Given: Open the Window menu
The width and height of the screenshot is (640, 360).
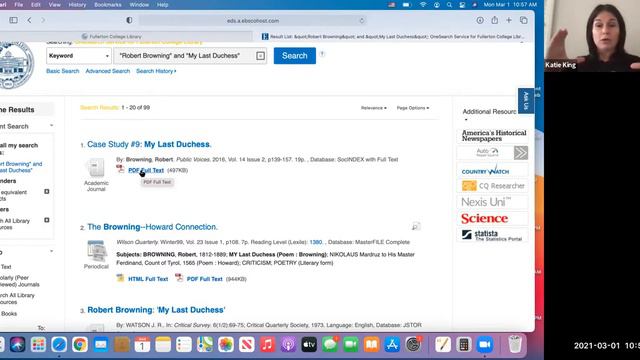Looking at the screenshot, I should [x=139, y=5].
